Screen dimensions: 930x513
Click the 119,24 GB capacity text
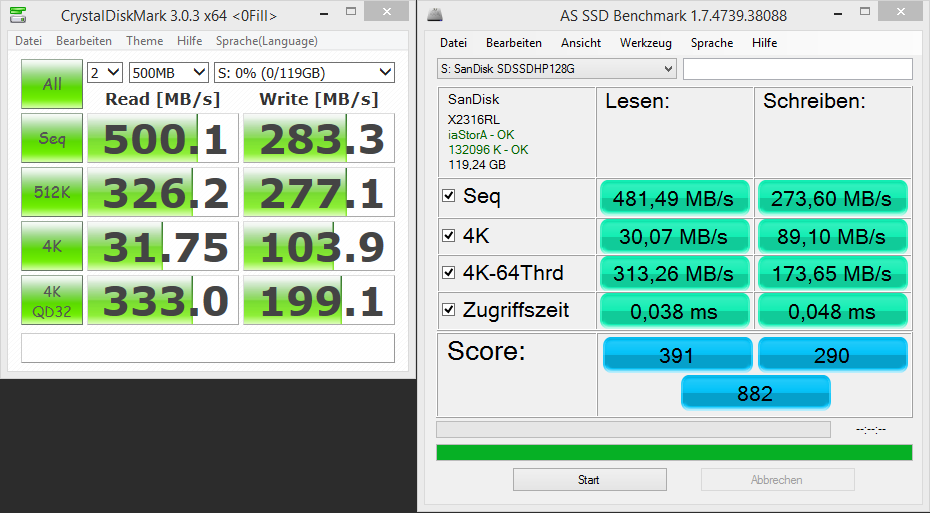(477, 164)
